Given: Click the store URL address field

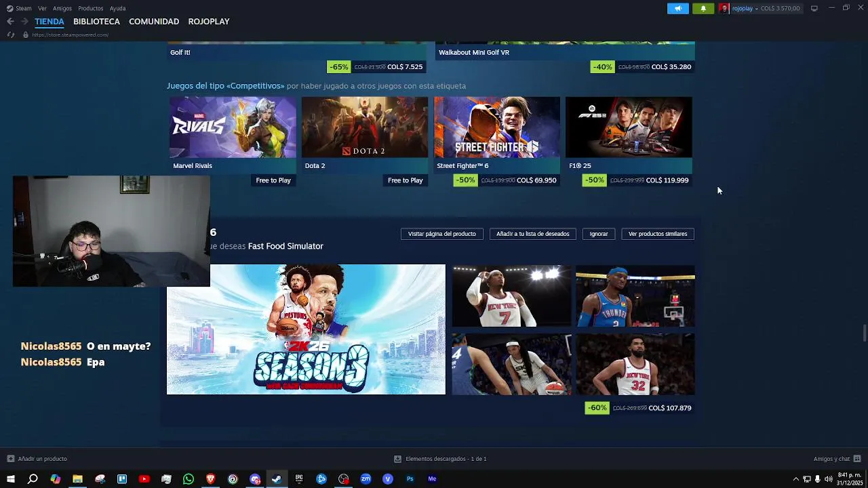Looking at the screenshot, I should coord(71,35).
